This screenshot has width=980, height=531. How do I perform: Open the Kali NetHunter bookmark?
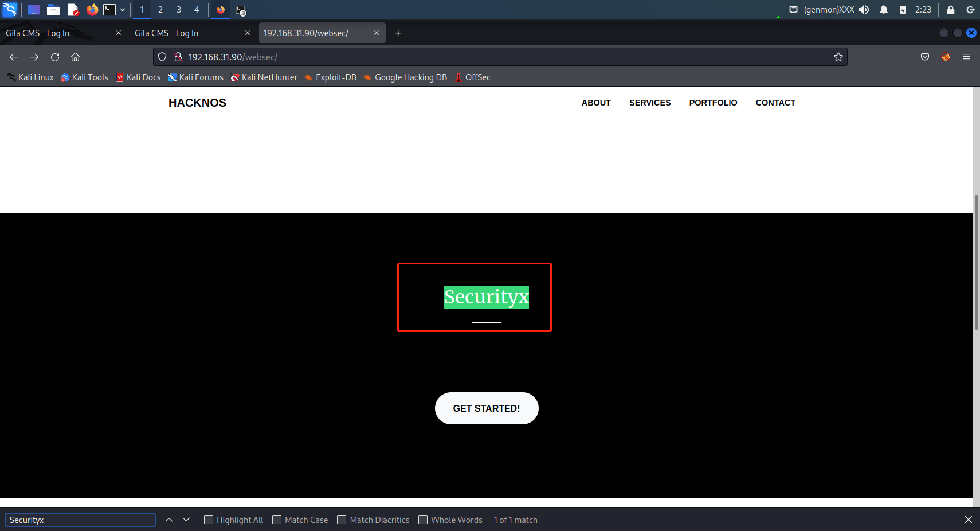coord(264,77)
